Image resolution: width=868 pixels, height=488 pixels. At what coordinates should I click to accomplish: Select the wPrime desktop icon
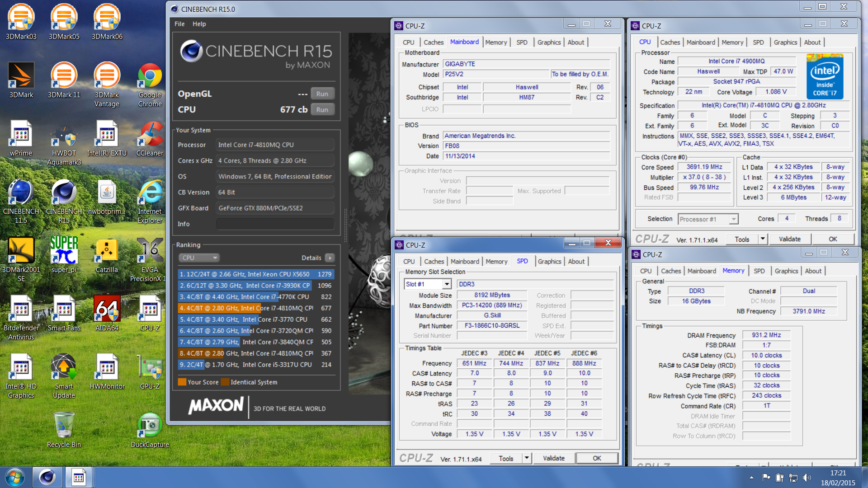tap(21, 139)
